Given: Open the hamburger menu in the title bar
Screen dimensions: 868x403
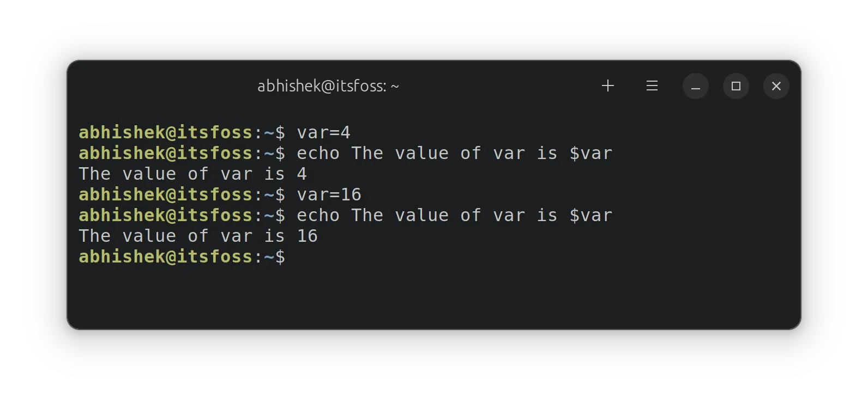Looking at the screenshot, I should tap(652, 86).
